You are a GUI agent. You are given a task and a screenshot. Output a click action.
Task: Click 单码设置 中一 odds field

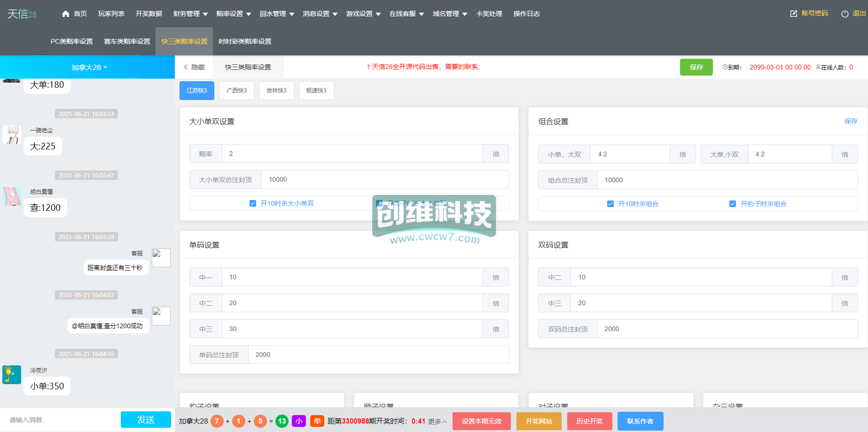[x=352, y=277]
